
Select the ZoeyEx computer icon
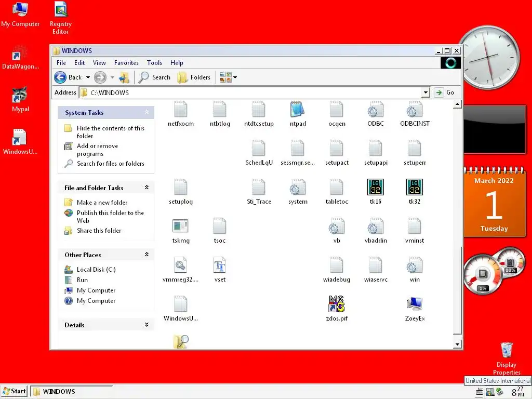tap(414, 303)
